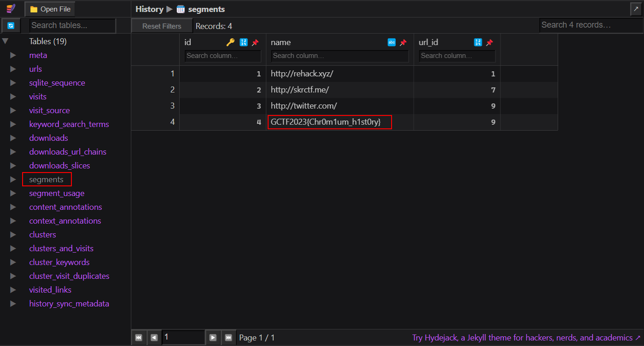644x346 pixels.
Task: Open the visits table
Action: (38, 97)
